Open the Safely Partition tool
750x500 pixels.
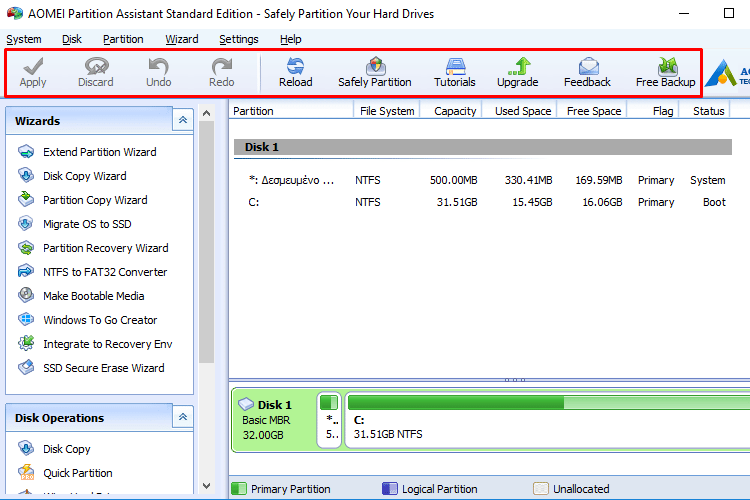[375, 73]
